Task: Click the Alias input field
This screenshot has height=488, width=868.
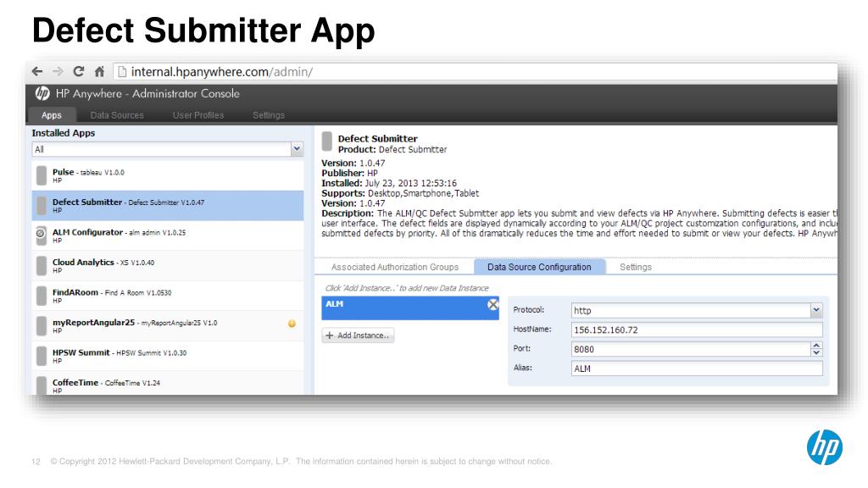Action: pyautogui.click(x=697, y=369)
